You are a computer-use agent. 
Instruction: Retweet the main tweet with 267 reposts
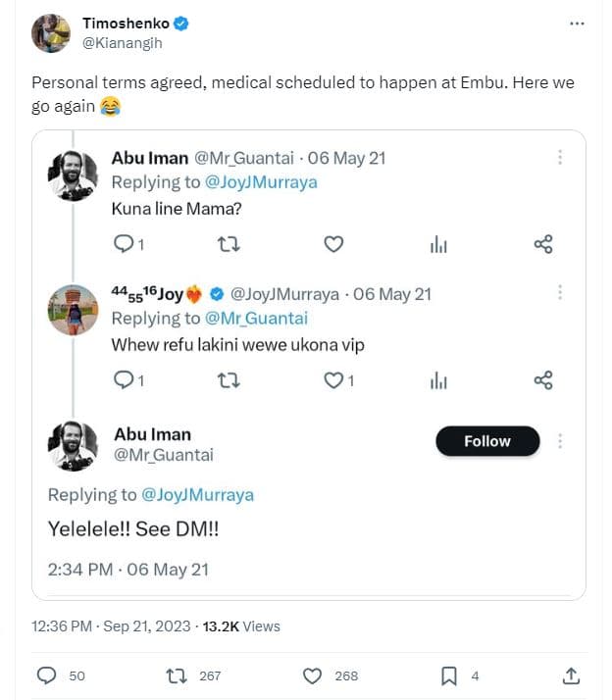(x=178, y=675)
